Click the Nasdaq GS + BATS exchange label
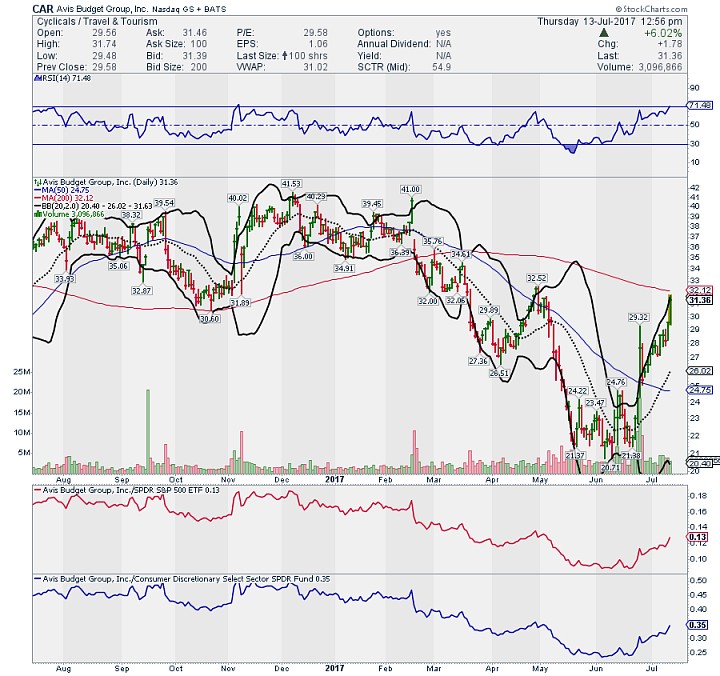720x676 pixels. coord(189,9)
